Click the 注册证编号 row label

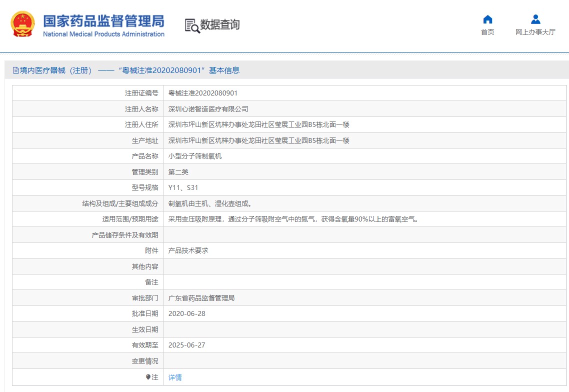(x=141, y=93)
